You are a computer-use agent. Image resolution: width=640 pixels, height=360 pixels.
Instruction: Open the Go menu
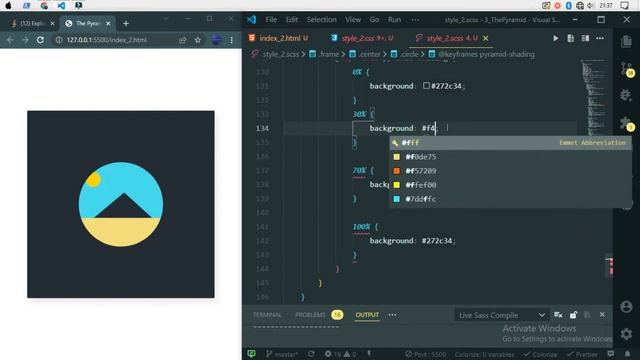[x=374, y=20]
